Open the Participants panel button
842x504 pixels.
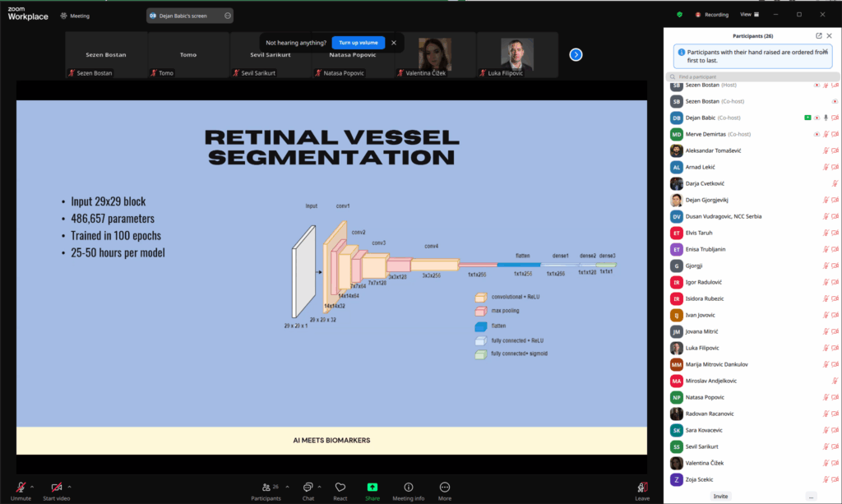tap(266, 491)
